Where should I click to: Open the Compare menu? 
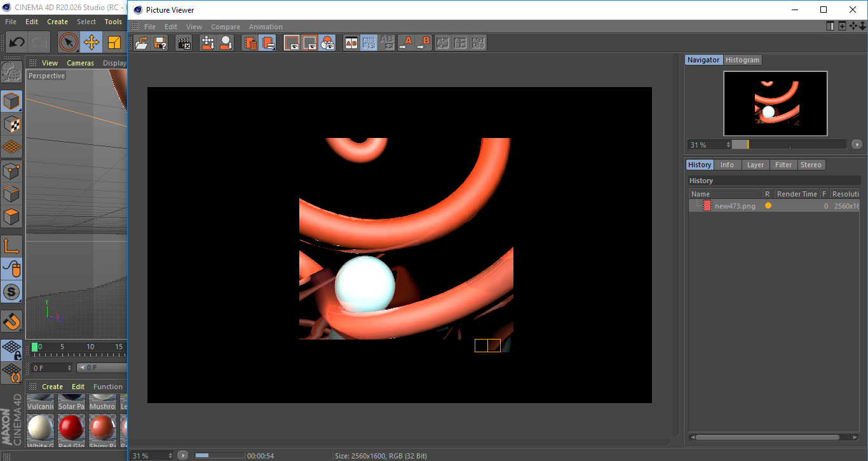(226, 27)
